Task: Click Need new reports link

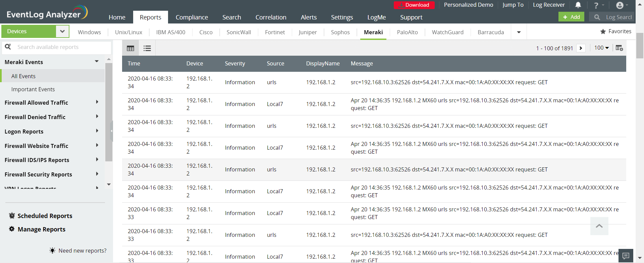Action: [x=83, y=251]
